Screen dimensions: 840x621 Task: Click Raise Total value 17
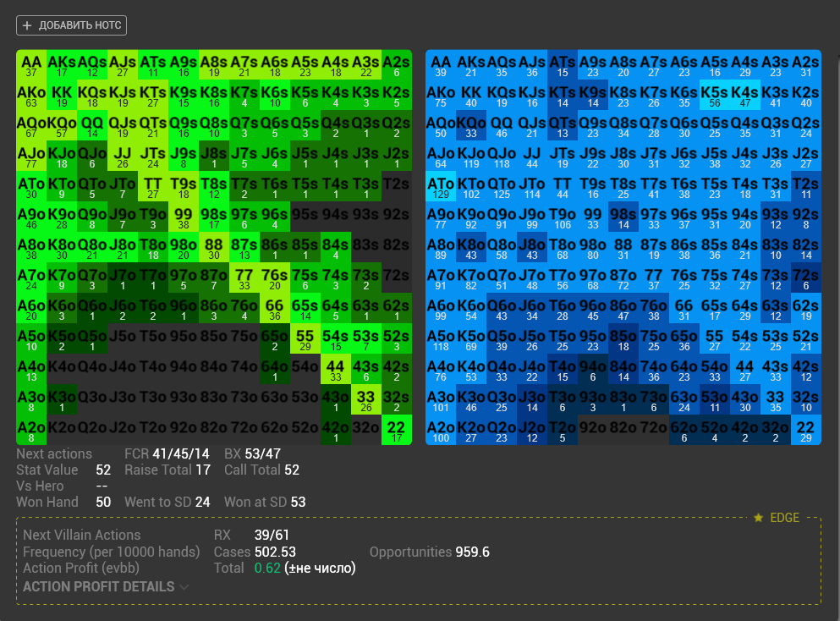coord(203,470)
